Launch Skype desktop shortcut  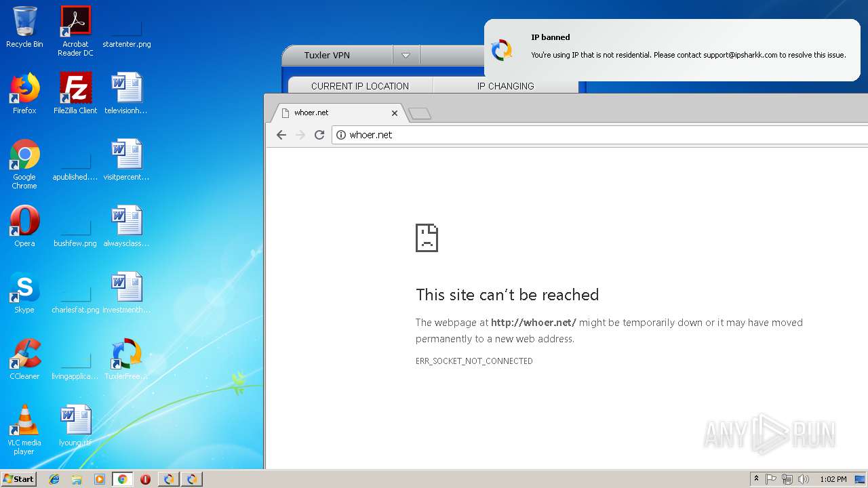[24, 293]
